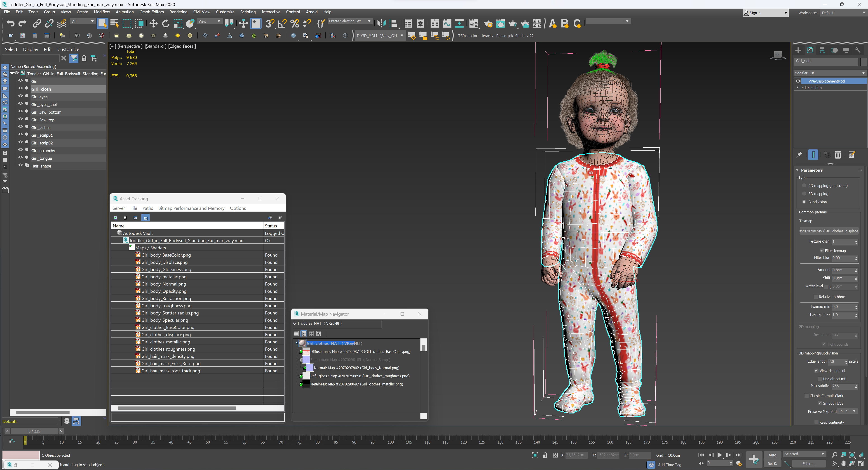Toggle VRayDisplacementMod eye icon
The image size is (868, 470).
798,81
